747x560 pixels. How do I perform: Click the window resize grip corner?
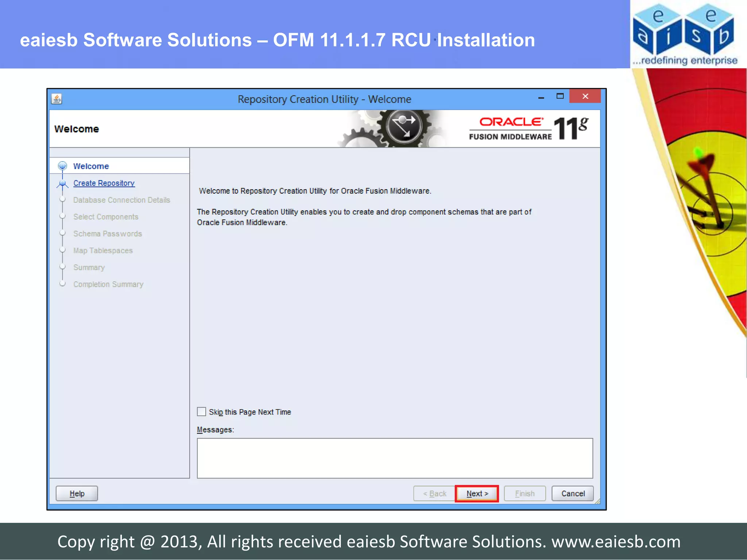click(x=597, y=502)
